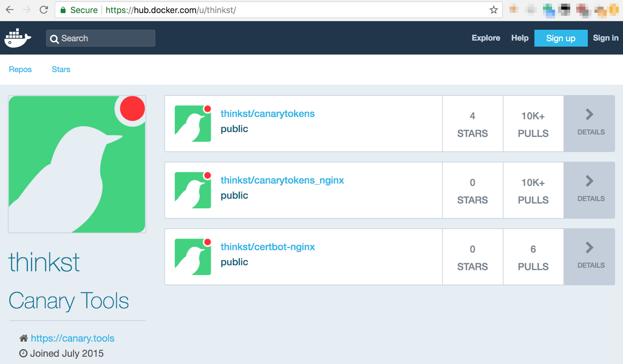Focus the Docker Hub Search field
Viewport: 623px width, 364px height.
(100, 38)
